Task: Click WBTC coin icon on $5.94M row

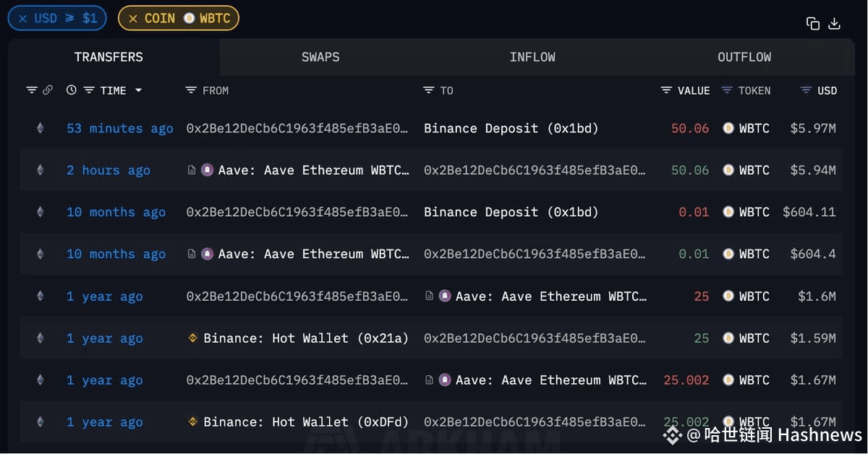Action: (728, 171)
